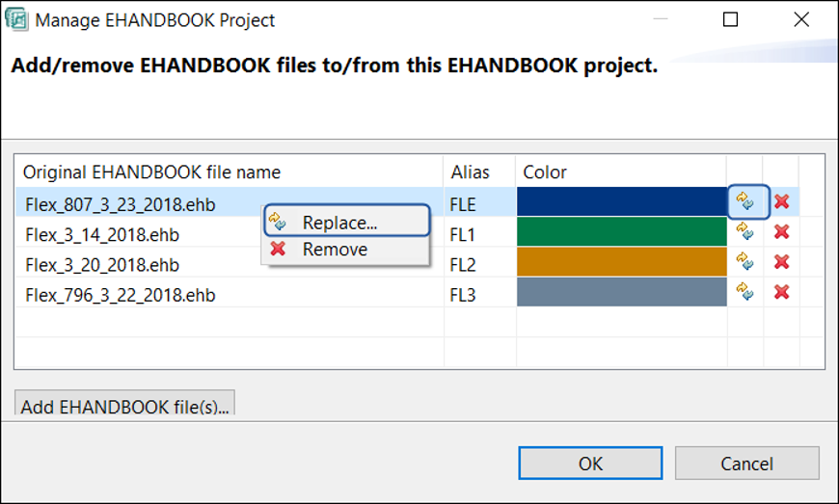Open the orange color swatch for FL2
Screen dimensions: 839x504
point(622,261)
